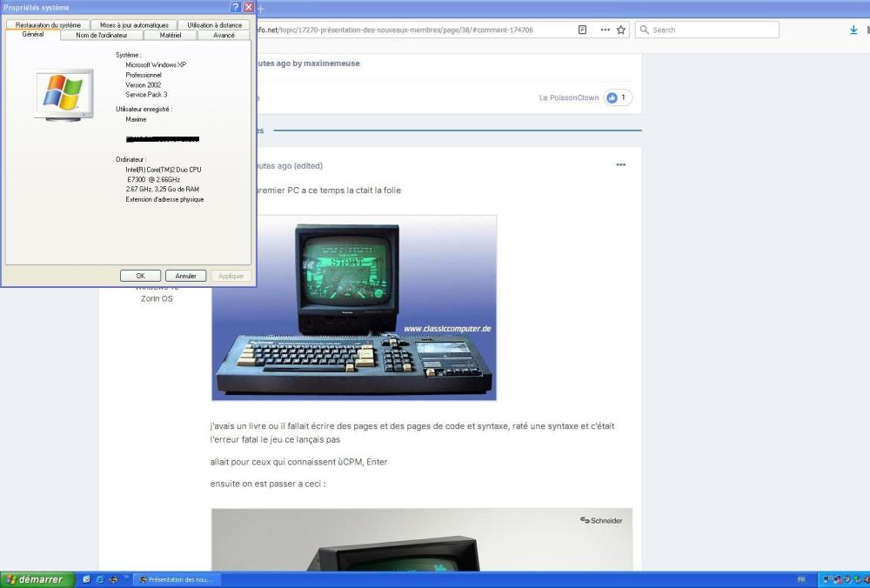
Task: Open page actions three-dot menu in address bar
Action: (x=605, y=30)
